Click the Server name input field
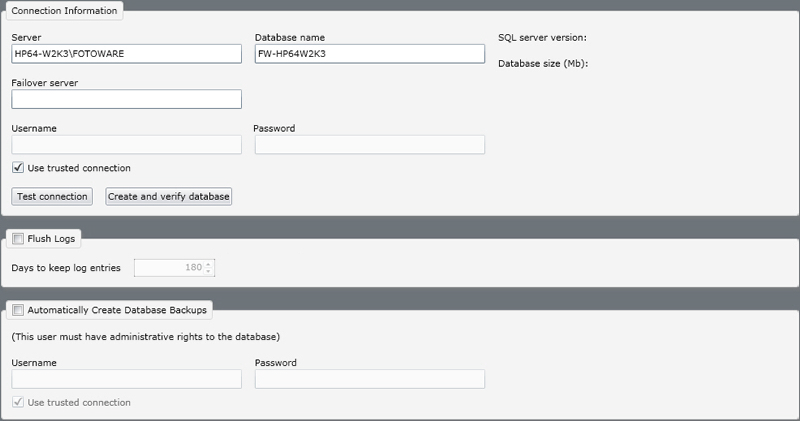This screenshot has width=800, height=421. pyautogui.click(x=127, y=54)
